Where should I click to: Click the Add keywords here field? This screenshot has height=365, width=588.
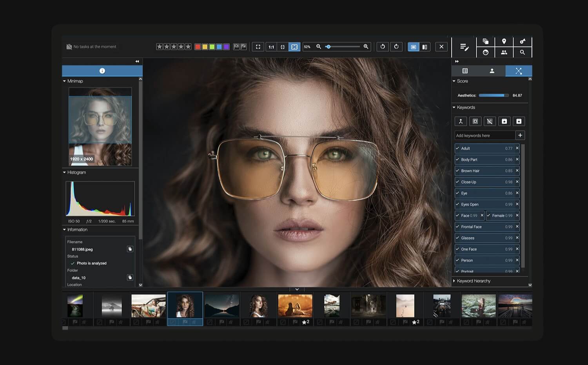tap(485, 135)
